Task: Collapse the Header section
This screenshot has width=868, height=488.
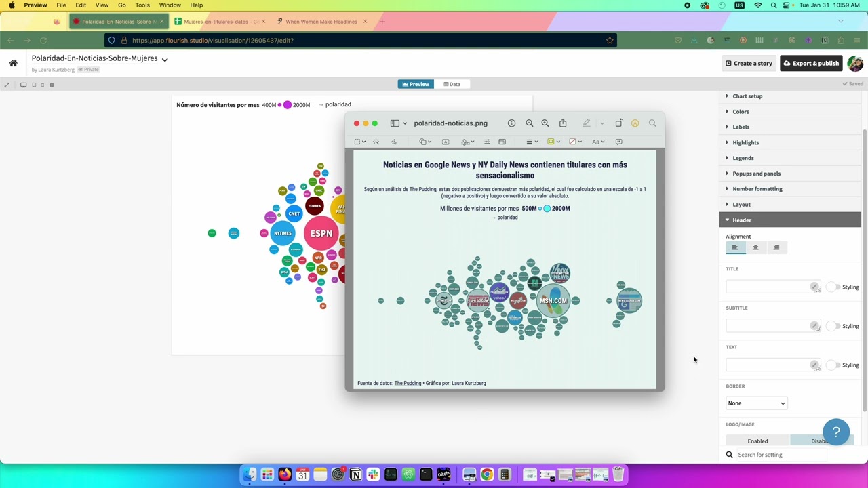Action: (x=790, y=220)
